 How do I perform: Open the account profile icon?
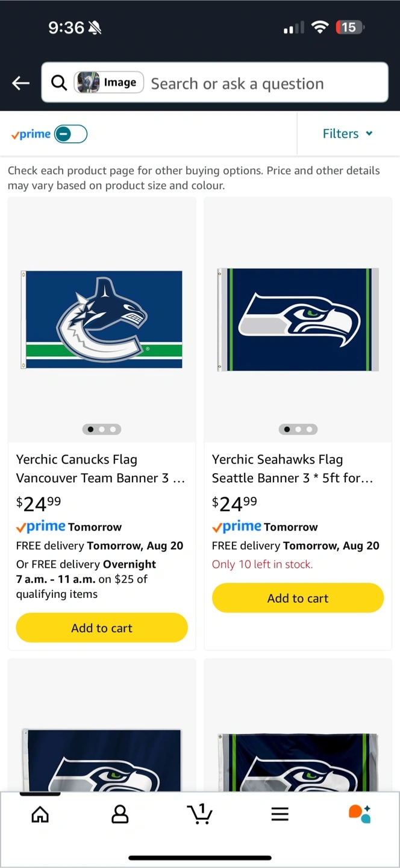pyautogui.click(x=120, y=814)
